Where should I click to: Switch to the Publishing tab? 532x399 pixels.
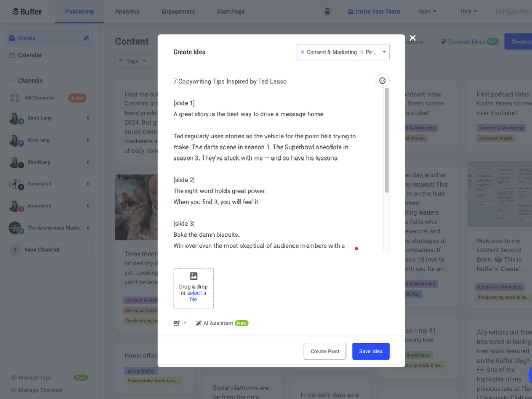point(79,11)
